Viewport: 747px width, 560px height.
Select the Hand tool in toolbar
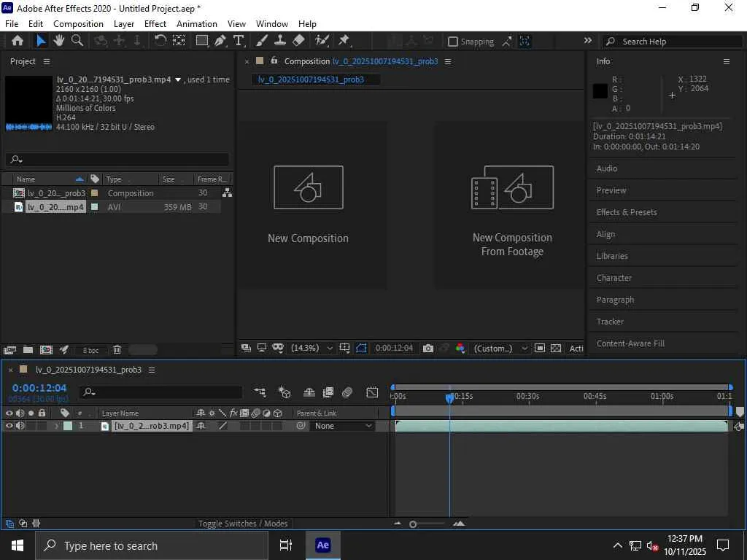tap(59, 41)
